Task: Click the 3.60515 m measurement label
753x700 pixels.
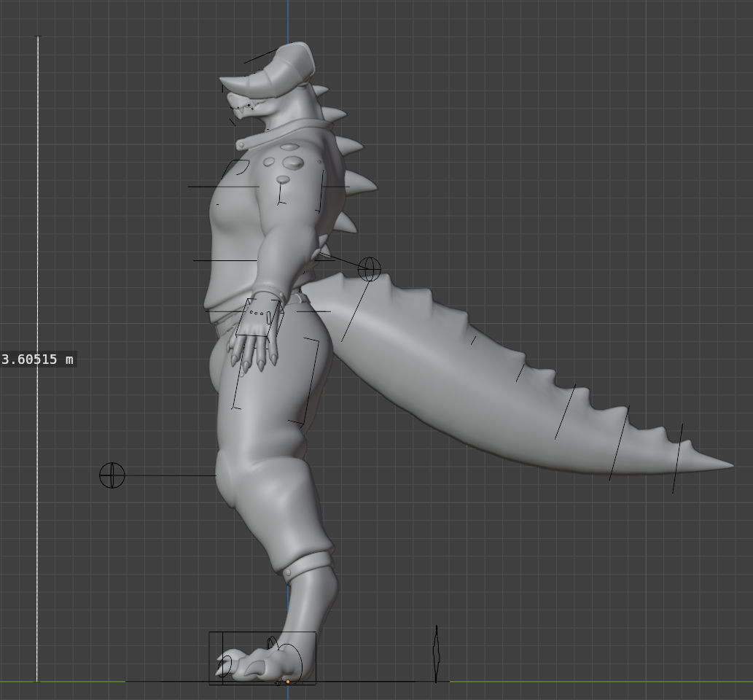Action: [38, 359]
